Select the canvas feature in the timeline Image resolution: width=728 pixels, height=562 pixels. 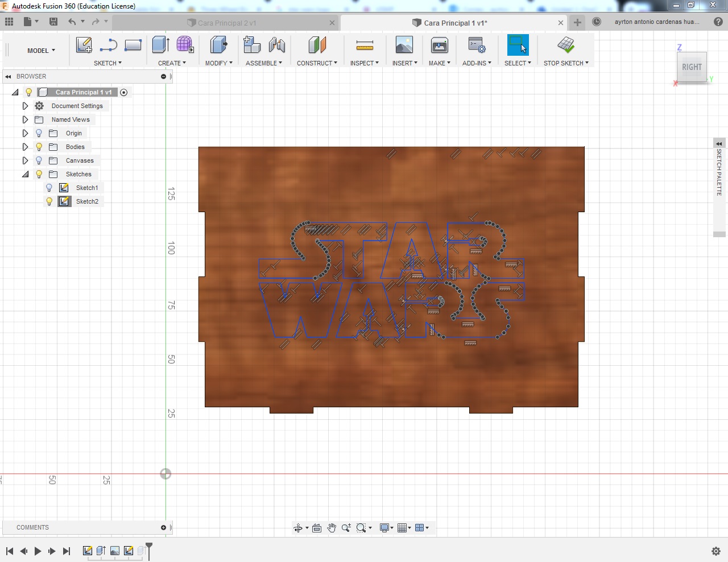pos(115,551)
